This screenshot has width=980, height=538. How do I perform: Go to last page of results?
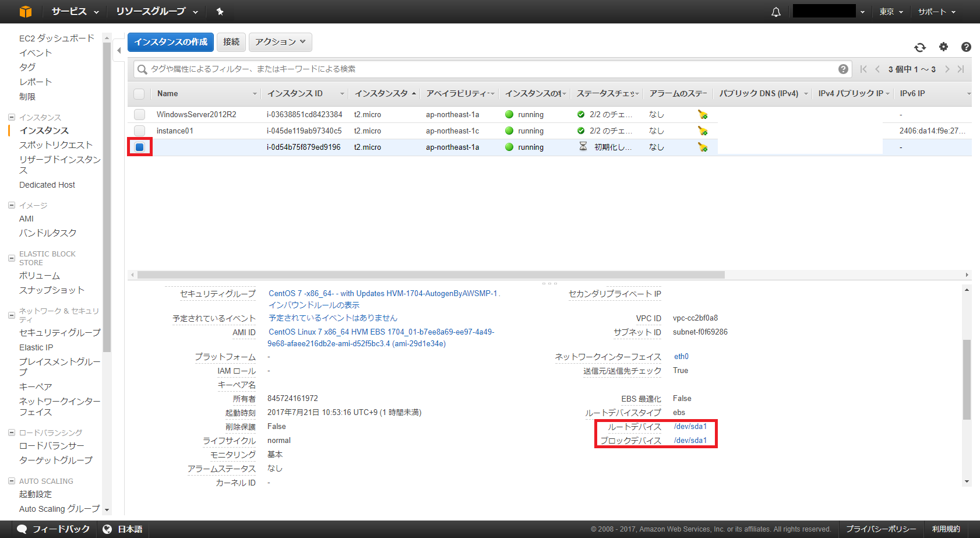click(x=961, y=69)
